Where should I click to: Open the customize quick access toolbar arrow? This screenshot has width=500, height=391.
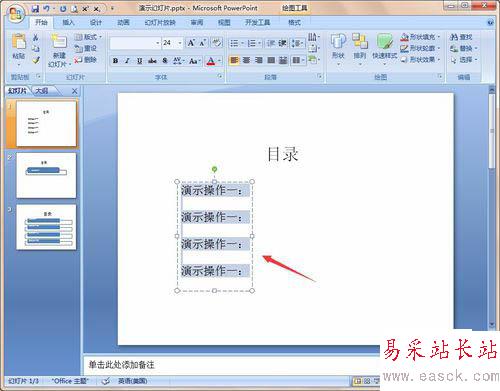click(112, 8)
